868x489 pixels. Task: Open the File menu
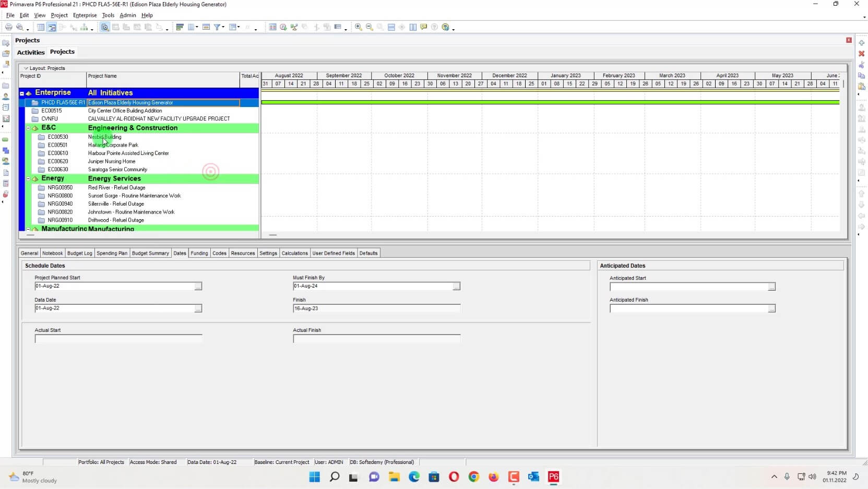10,15
